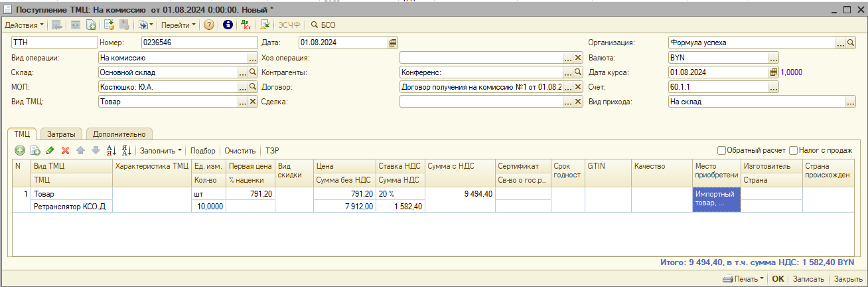This screenshot has width=868, height=287.
Task: Click the Подбор button
Action: click(202, 151)
